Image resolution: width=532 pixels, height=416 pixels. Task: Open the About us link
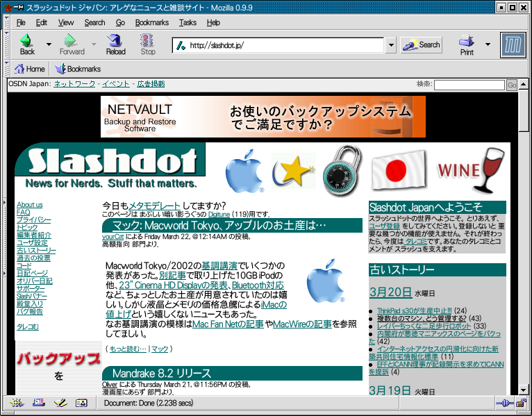tap(30, 205)
